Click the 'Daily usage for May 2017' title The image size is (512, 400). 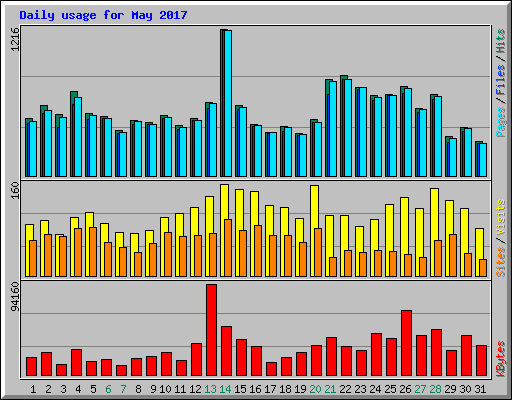103,15
